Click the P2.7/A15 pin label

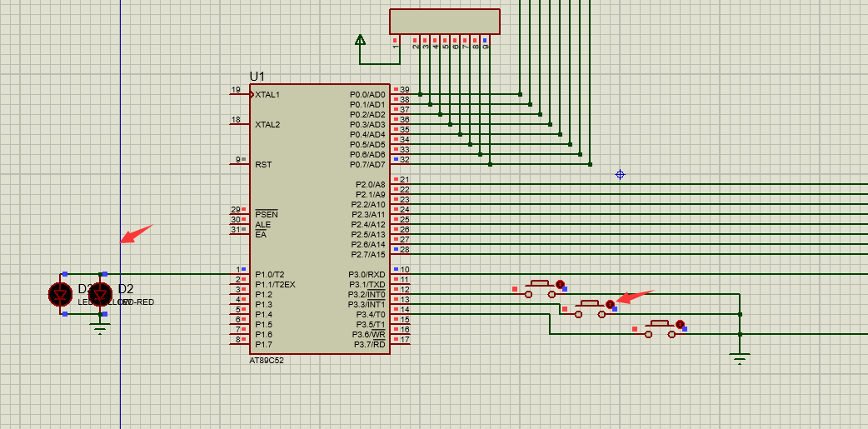[368, 254]
